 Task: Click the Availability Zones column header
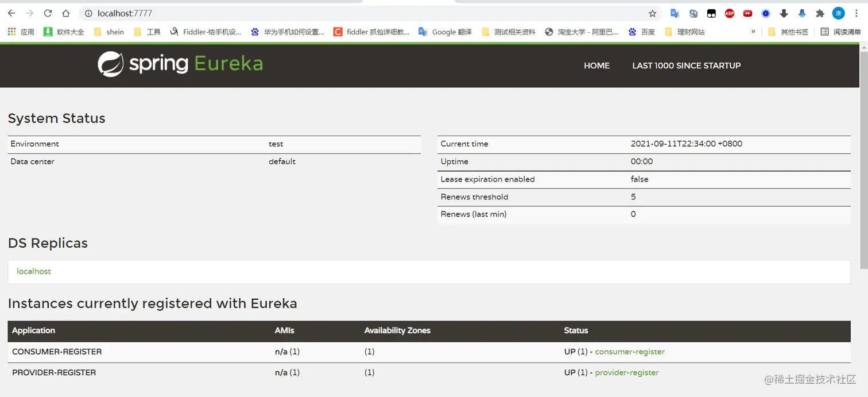point(397,330)
